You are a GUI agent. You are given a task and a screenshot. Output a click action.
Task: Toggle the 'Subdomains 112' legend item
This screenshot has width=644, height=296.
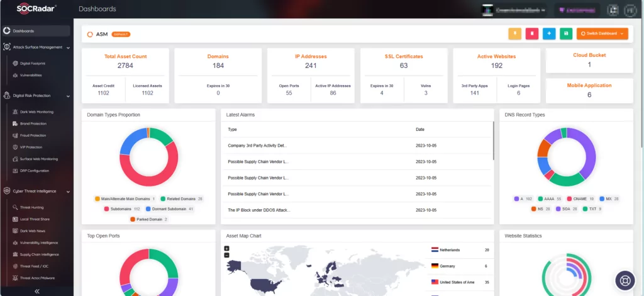122,209
